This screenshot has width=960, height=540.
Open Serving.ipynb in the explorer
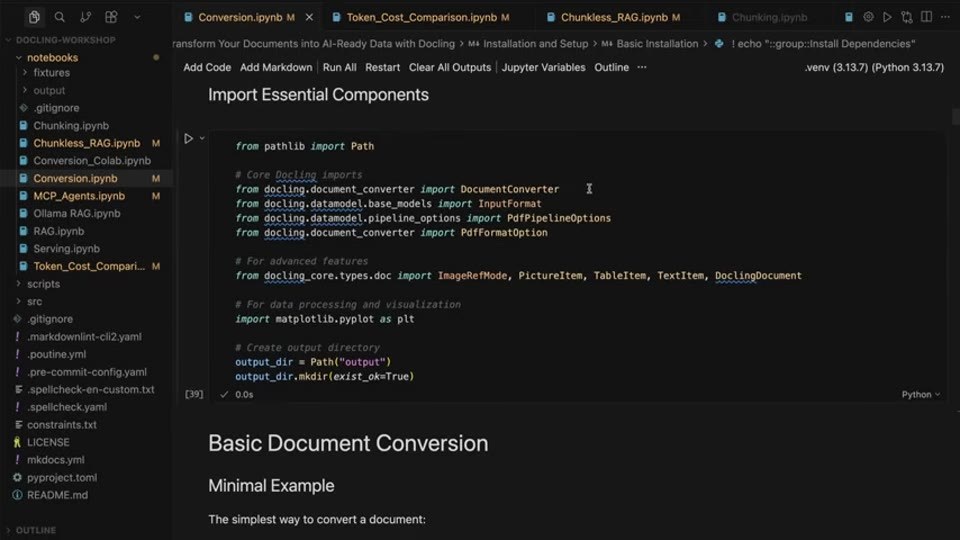point(66,249)
